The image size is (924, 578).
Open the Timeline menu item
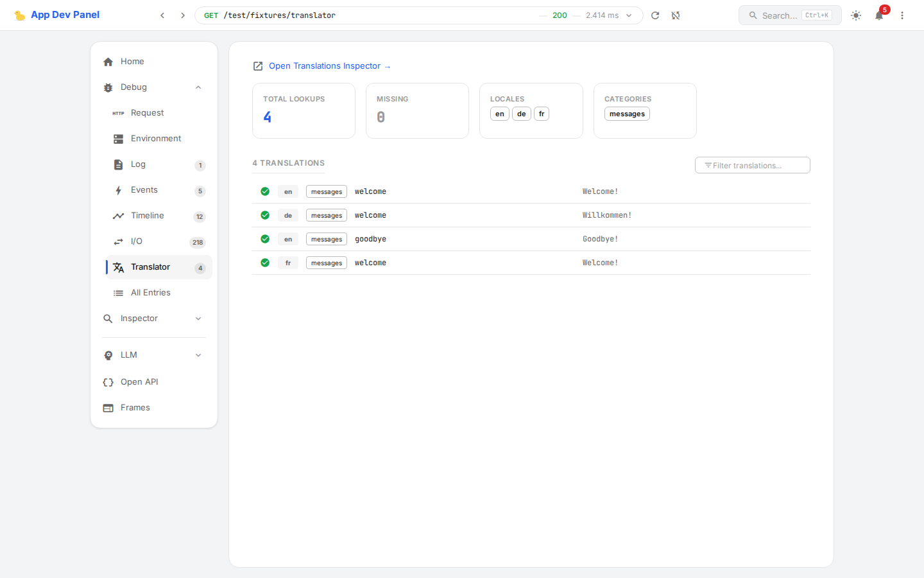pos(148,216)
